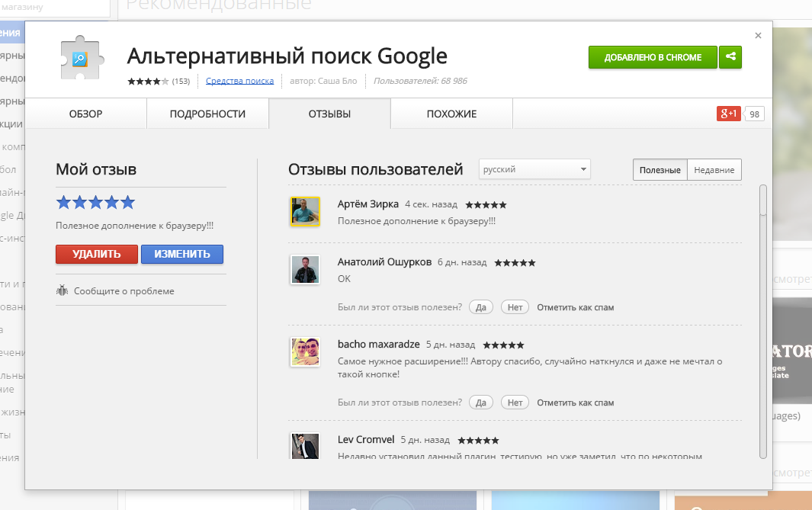This screenshot has height=510, width=812.
Task: Flag bacho maxaradze's review as spam
Action: 576,403
